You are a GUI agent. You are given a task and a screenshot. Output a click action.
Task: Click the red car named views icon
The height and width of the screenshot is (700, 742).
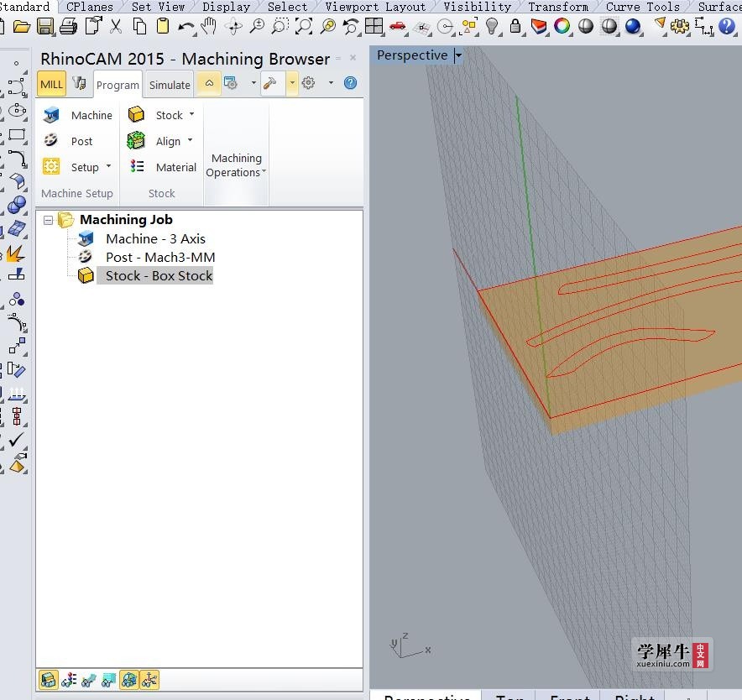click(x=398, y=27)
